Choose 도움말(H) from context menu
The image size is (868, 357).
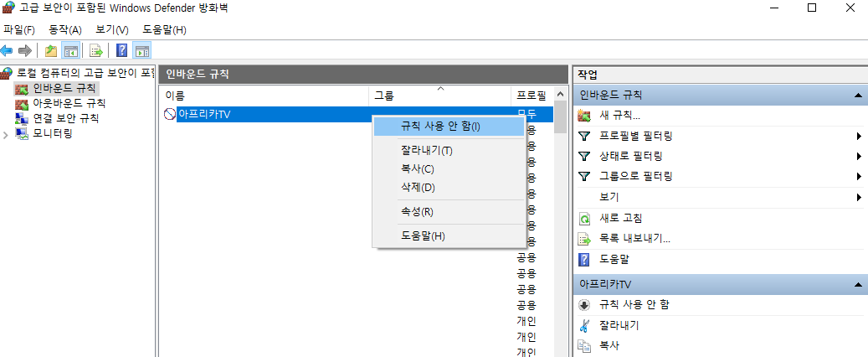click(x=449, y=236)
